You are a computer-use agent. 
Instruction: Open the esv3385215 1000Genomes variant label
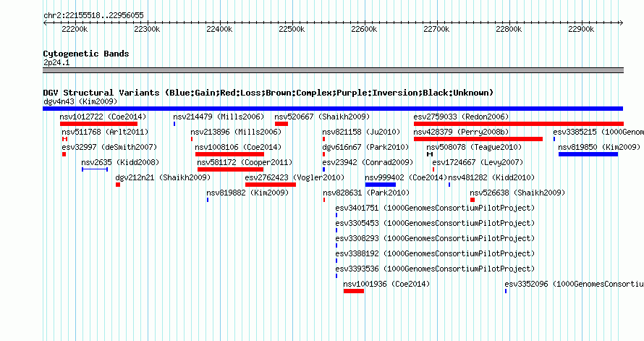598,132
